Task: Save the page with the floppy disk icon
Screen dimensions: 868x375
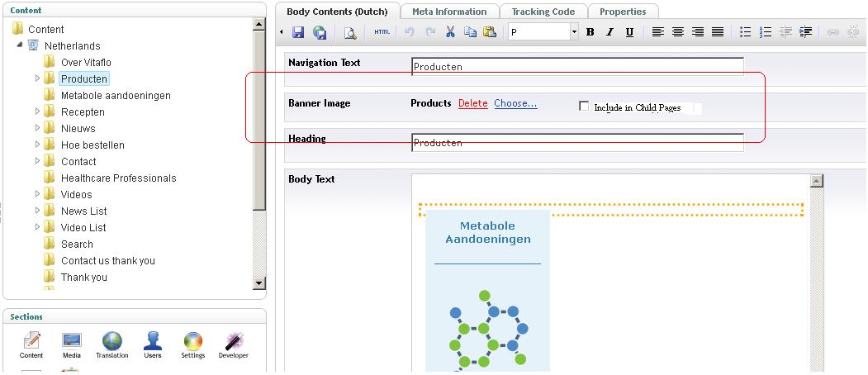Action: pos(298,32)
